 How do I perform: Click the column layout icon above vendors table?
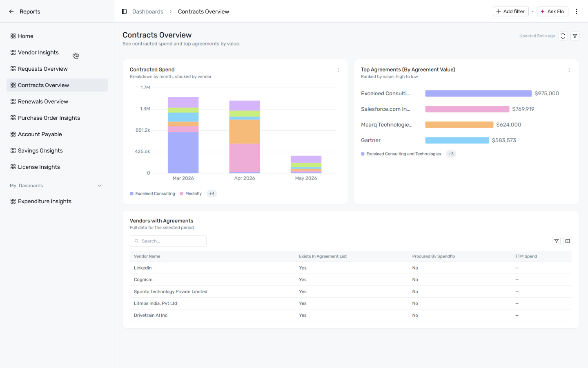(568, 241)
